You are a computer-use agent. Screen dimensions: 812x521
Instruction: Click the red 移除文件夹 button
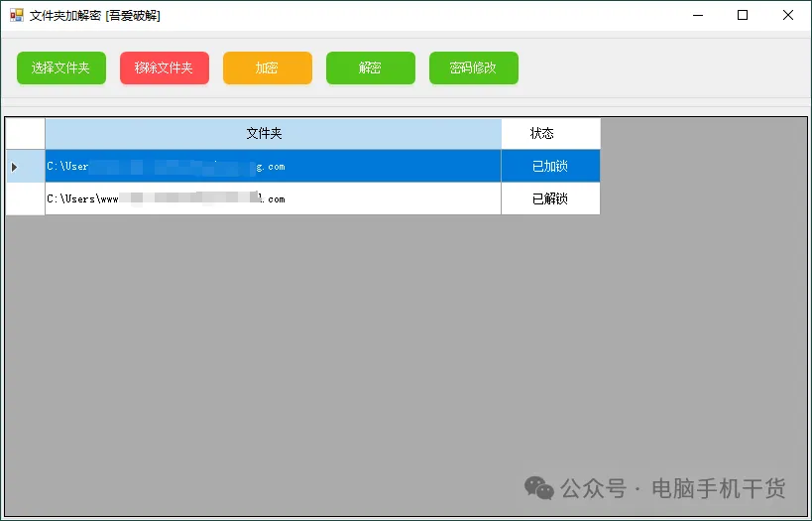(x=165, y=67)
